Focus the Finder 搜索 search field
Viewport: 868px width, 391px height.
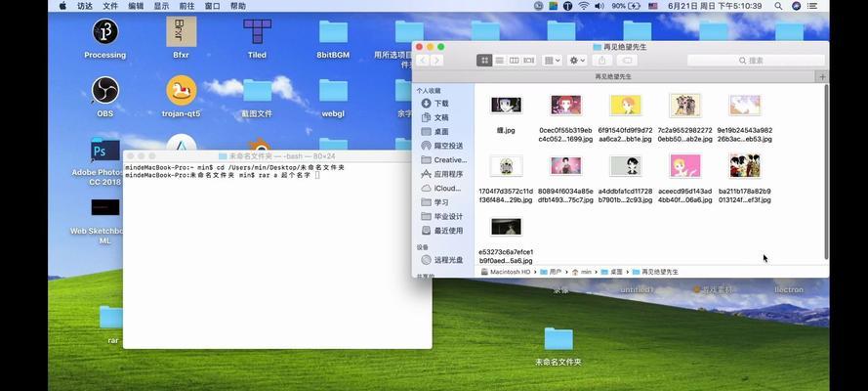pos(756,61)
